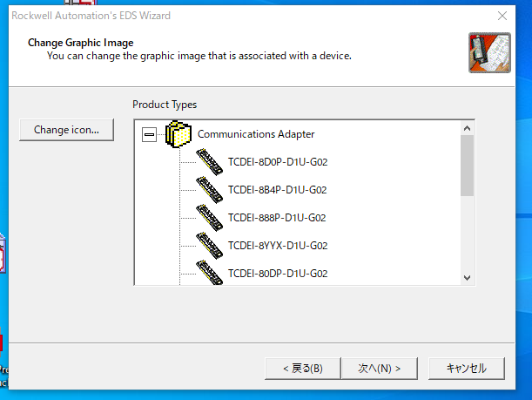The height and width of the screenshot is (400, 532).
Task: Click the EDS wizard banner image
Action: (489, 52)
